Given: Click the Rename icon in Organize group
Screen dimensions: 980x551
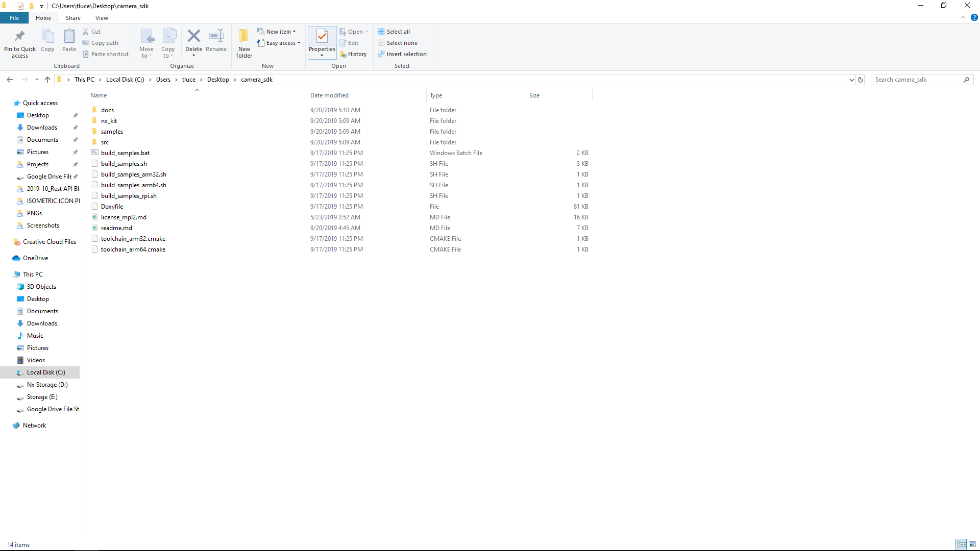Looking at the screenshot, I should (216, 42).
